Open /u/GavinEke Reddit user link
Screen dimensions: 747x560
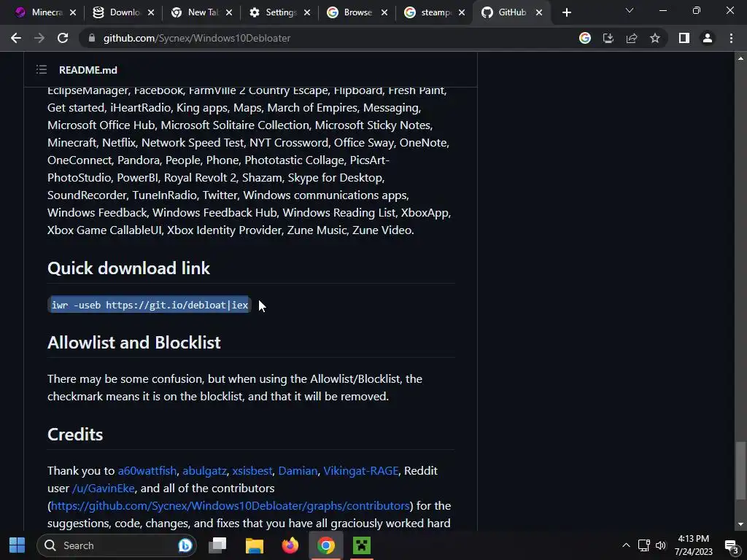tap(104, 488)
